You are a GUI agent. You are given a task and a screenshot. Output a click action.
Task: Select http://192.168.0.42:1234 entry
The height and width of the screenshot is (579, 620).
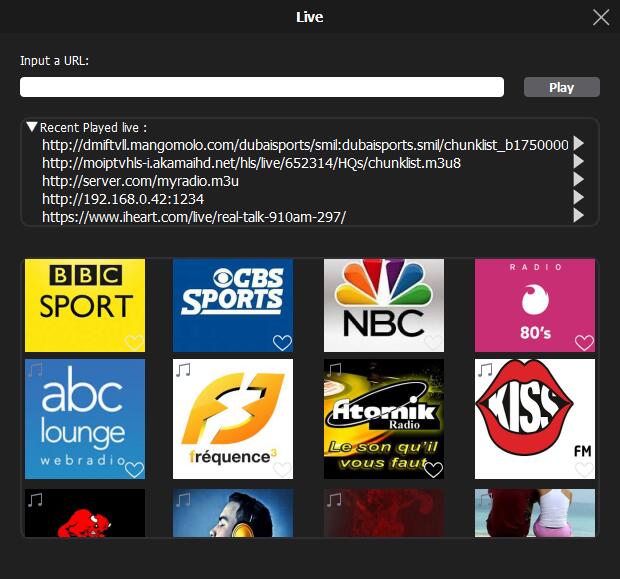123,199
